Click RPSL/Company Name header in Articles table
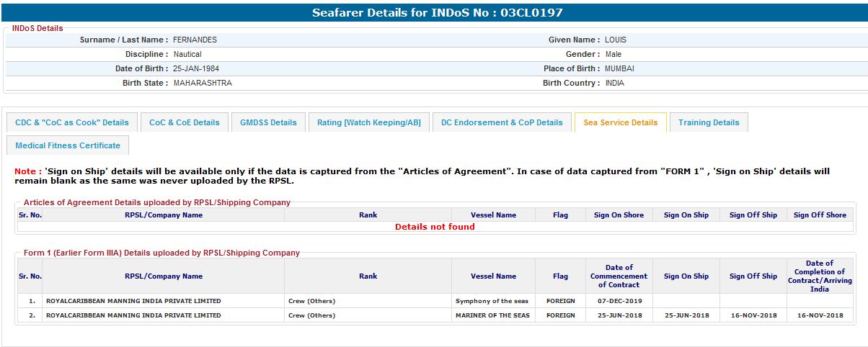The height and width of the screenshot is (347, 868). [x=163, y=215]
